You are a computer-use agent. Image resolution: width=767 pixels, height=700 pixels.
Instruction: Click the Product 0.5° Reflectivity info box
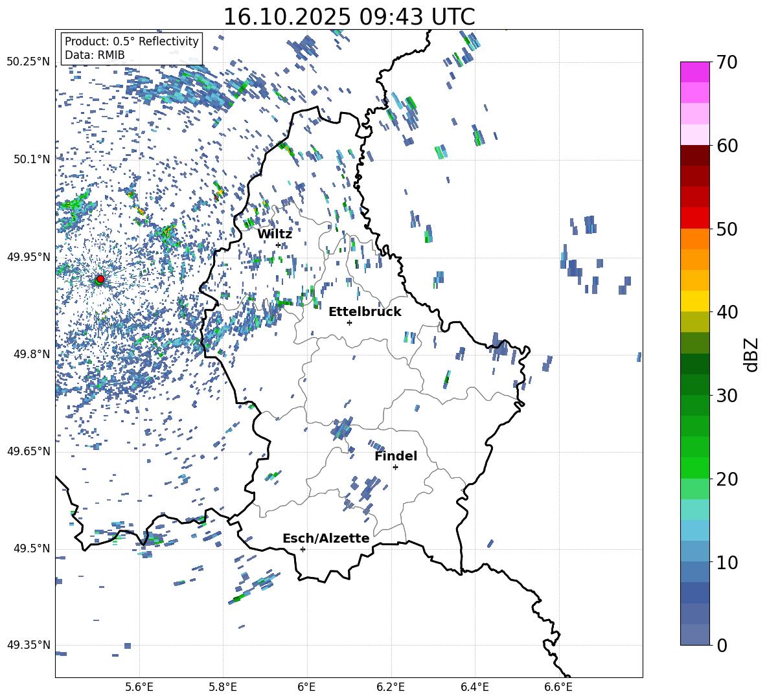pos(132,49)
